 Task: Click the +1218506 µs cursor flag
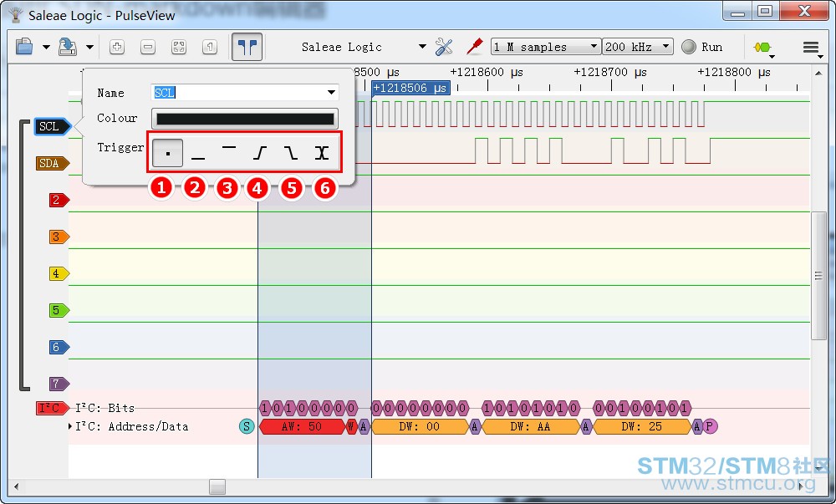click(410, 88)
